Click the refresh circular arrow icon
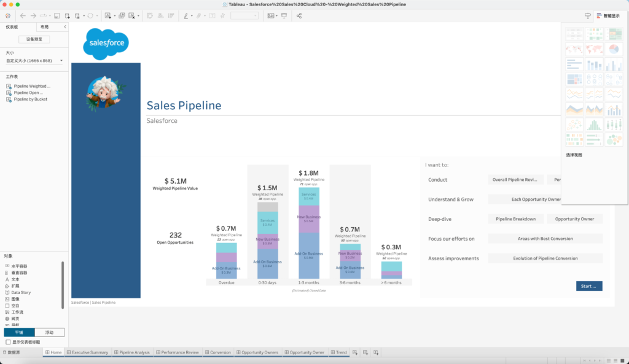 tap(90, 15)
